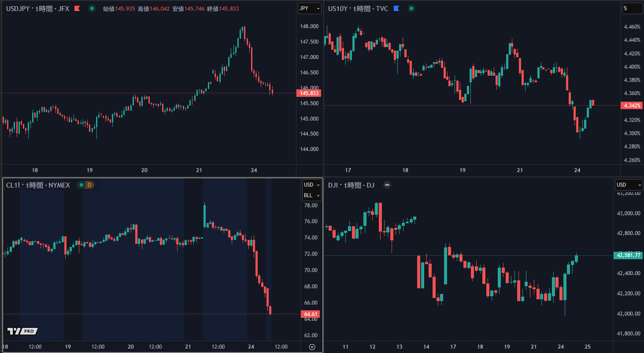644x353 pixels.
Task: Click date 14 on DJI time axis
Action: tap(426, 347)
